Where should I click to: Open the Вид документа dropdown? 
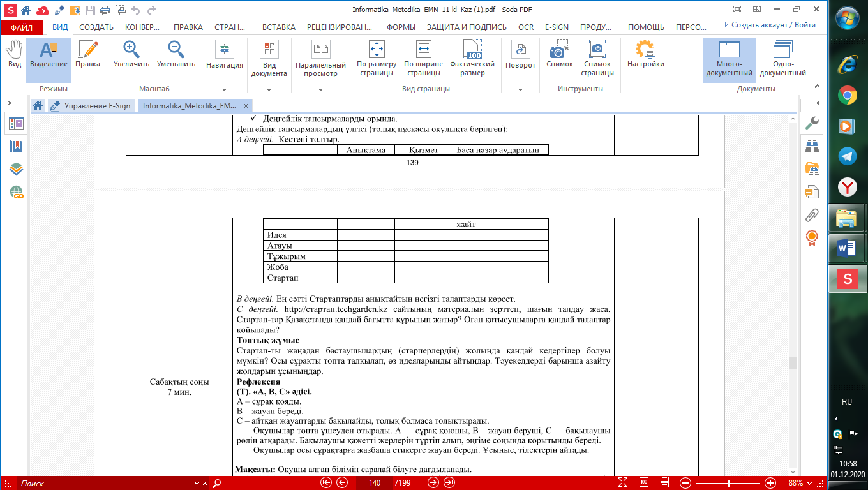tap(269, 90)
